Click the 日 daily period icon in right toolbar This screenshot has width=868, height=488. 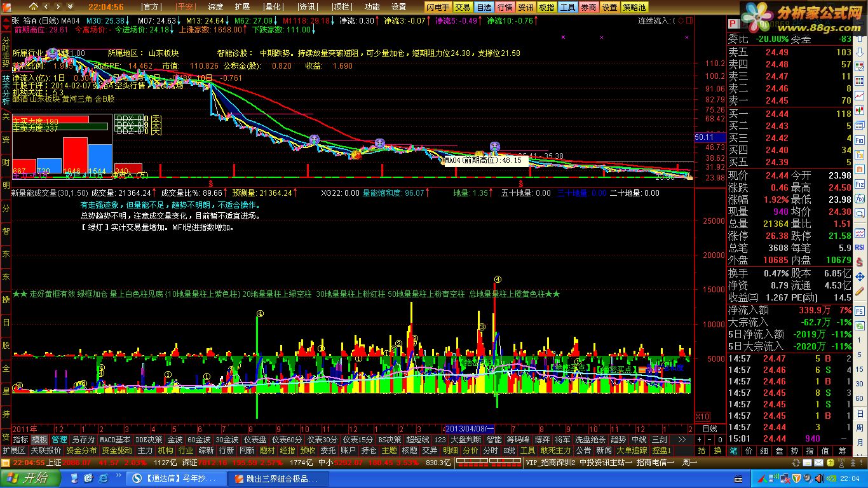click(860, 414)
